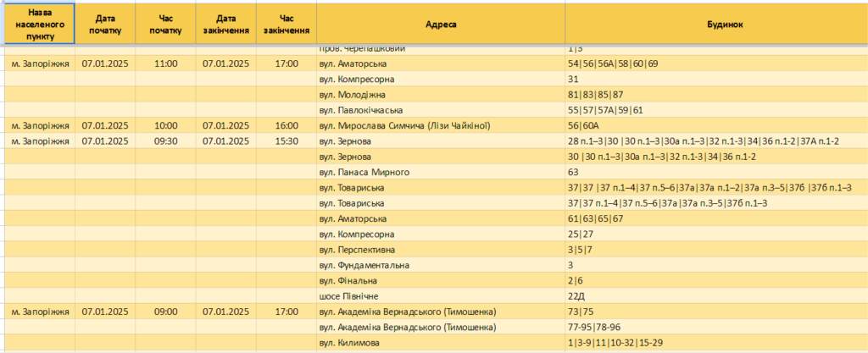Screen dimensions: 868x353
Task: Select the end time cell showing 16:00
Action: coord(287,126)
